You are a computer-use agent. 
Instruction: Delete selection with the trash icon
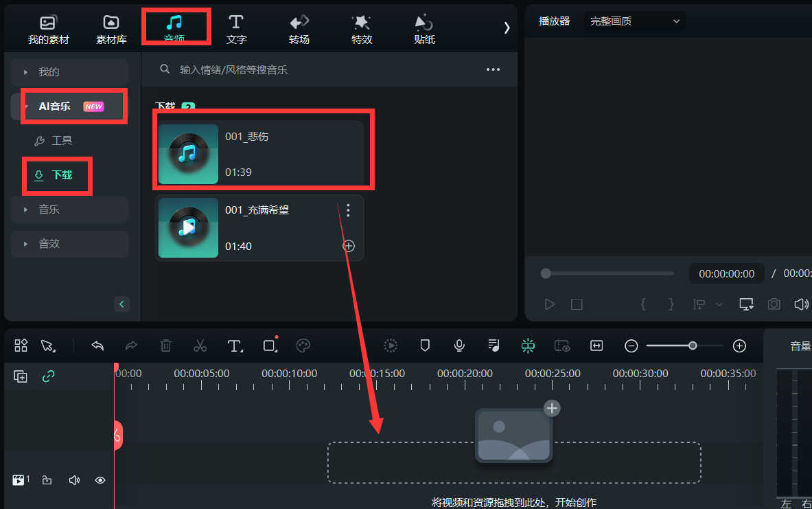(165, 346)
